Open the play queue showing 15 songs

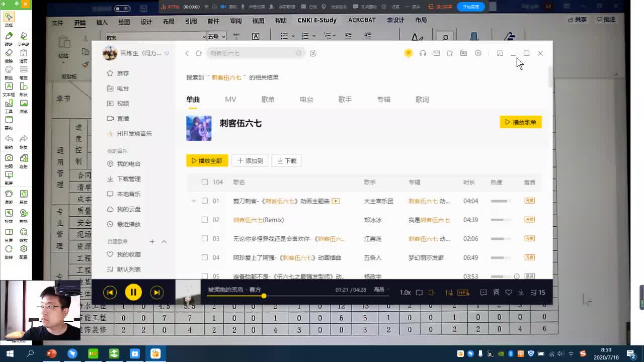click(538, 293)
